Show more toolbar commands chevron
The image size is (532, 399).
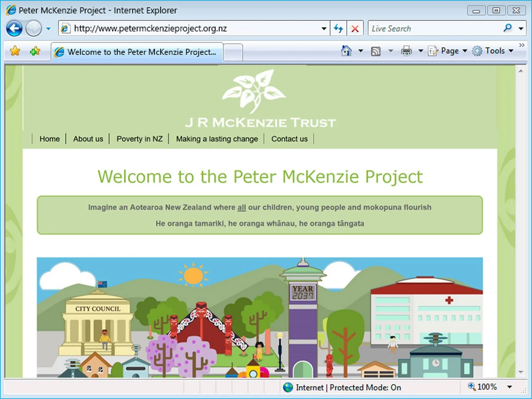(x=522, y=45)
